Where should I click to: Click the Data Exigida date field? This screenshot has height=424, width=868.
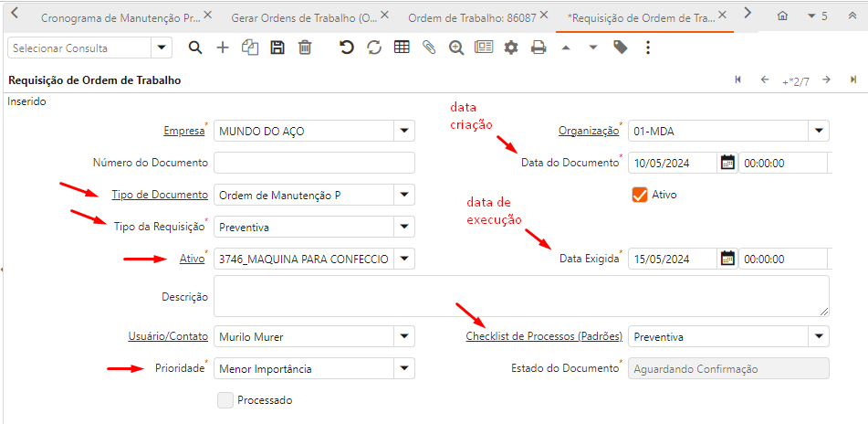pos(674,259)
